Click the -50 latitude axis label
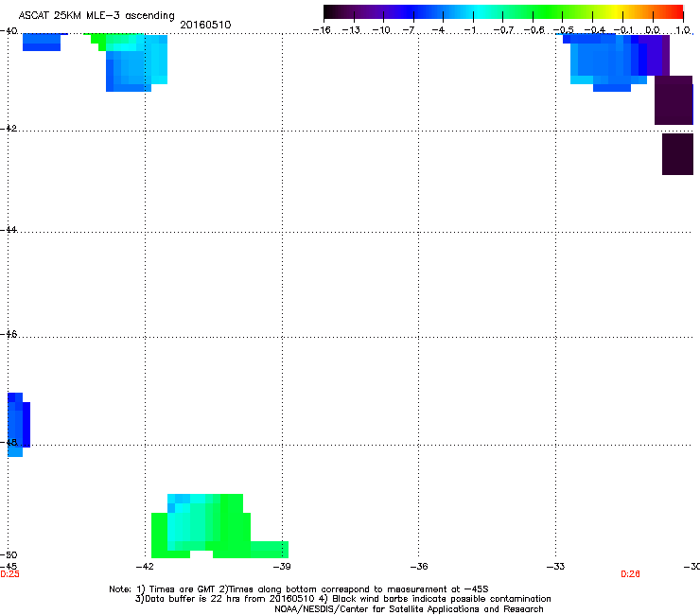700x615 pixels. click(x=9, y=555)
